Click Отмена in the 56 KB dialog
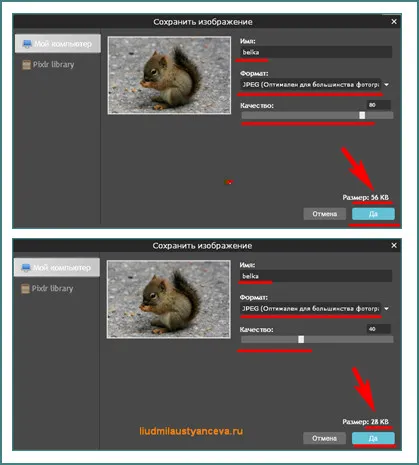 325,214
